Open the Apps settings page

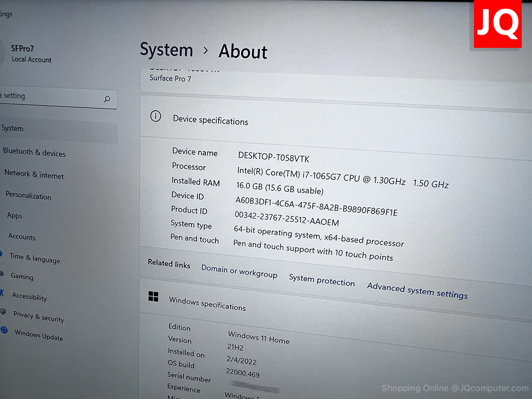click(15, 215)
